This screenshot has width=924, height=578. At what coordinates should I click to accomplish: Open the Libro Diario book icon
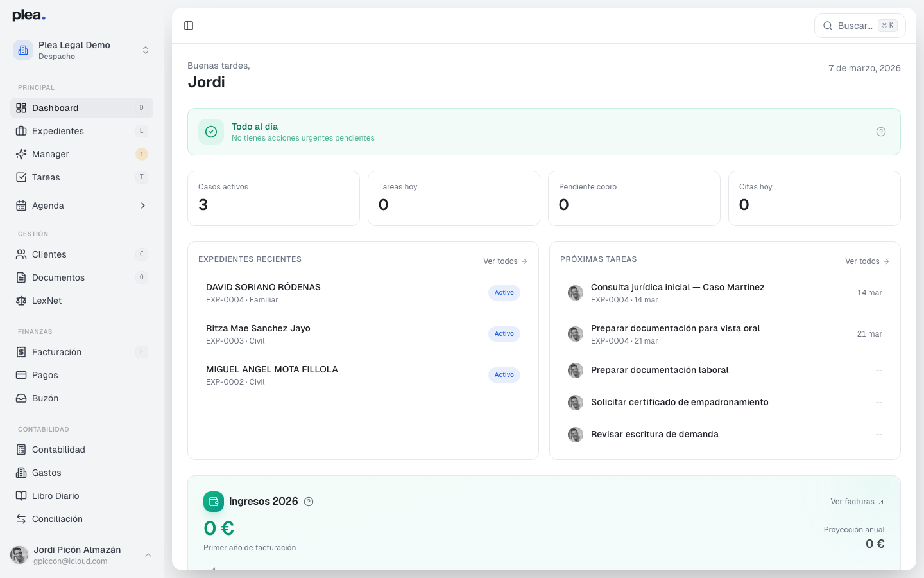pos(21,495)
